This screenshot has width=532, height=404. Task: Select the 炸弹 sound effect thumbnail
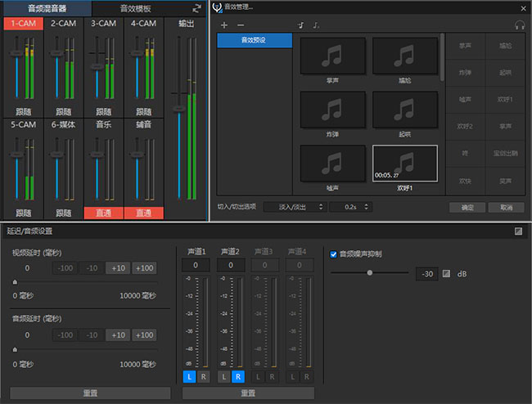point(333,110)
